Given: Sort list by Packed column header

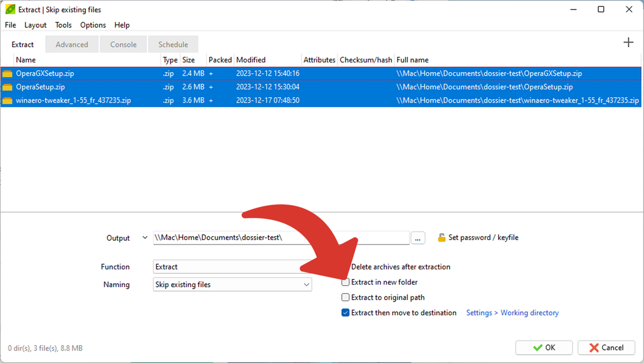Looking at the screenshot, I should 221,60.
